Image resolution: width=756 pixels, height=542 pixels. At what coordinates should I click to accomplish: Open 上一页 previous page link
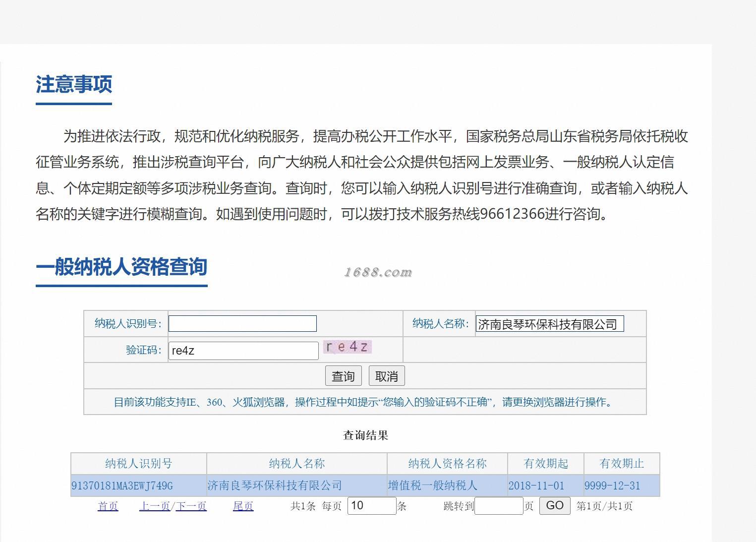pyautogui.click(x=155, y=506)
